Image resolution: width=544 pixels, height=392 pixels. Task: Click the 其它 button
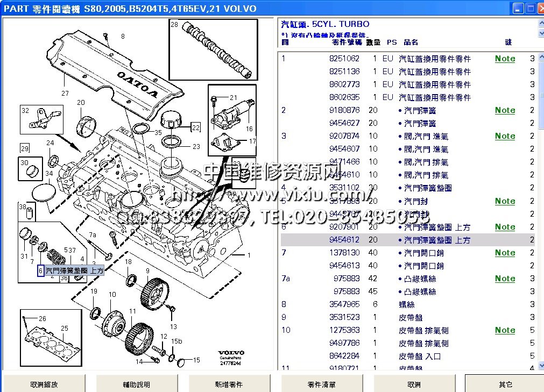click(x=505, y=384)
